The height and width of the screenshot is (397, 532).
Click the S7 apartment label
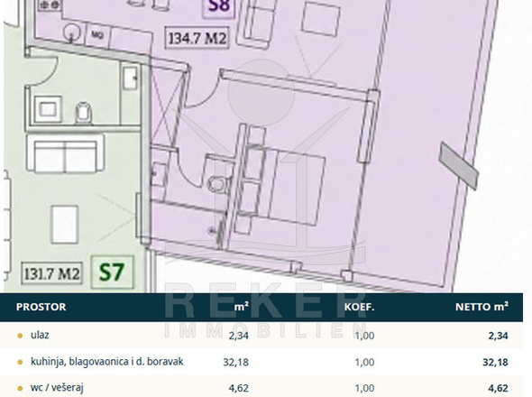click(113, 272)
